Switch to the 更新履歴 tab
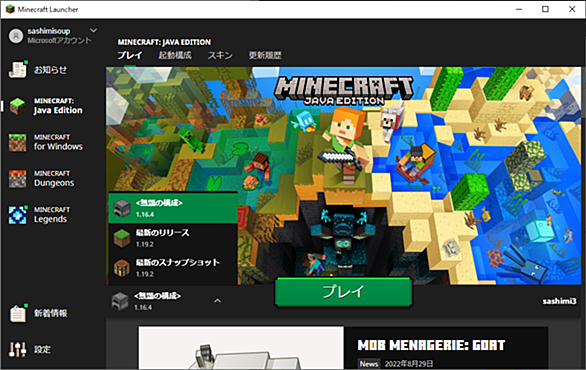 pos(265,55)
